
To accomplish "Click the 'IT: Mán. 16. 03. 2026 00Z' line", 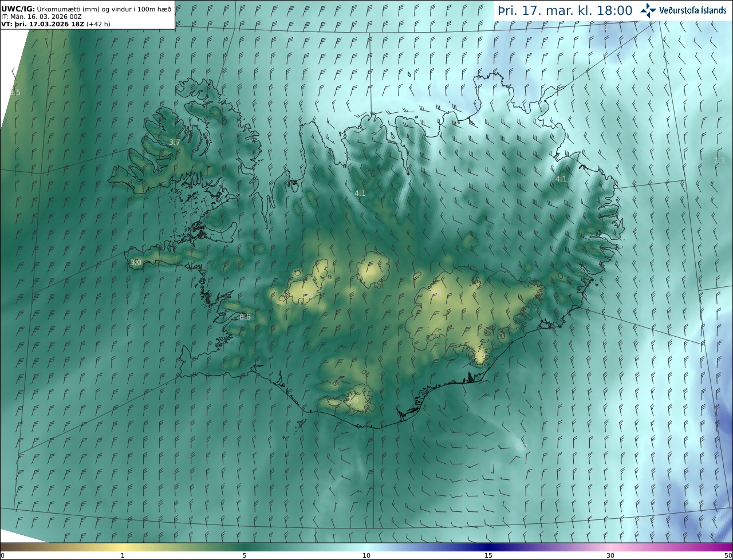I will pyautogui.click(x=42, y=17).
